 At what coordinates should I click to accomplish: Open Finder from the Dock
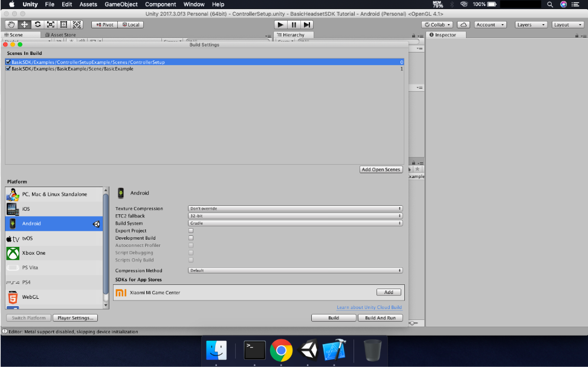(x=216, y=350)
